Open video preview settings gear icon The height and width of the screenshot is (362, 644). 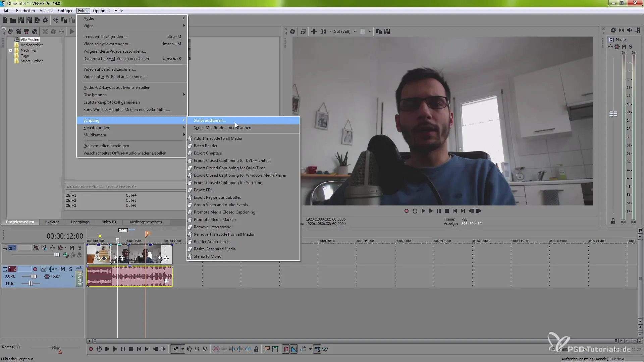click(x=292, y=32)
